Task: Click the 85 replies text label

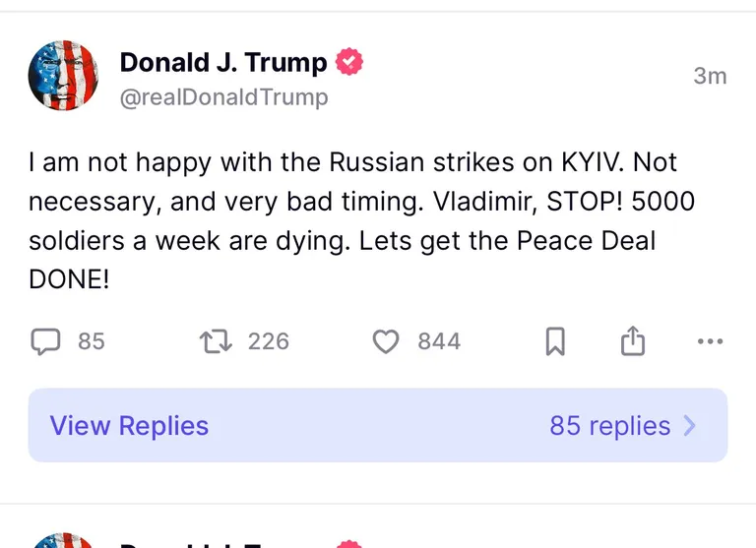Action: click(610, 426)
